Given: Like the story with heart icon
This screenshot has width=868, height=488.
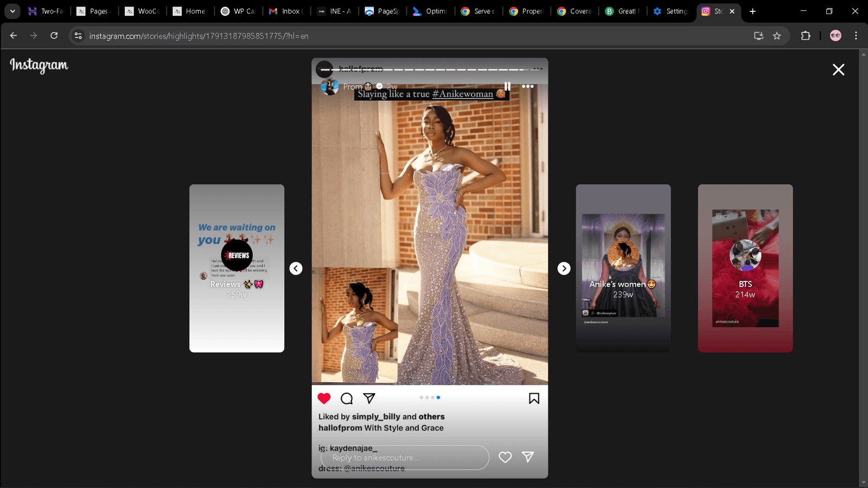Looking at the screenshot, I should coord(505,457).
